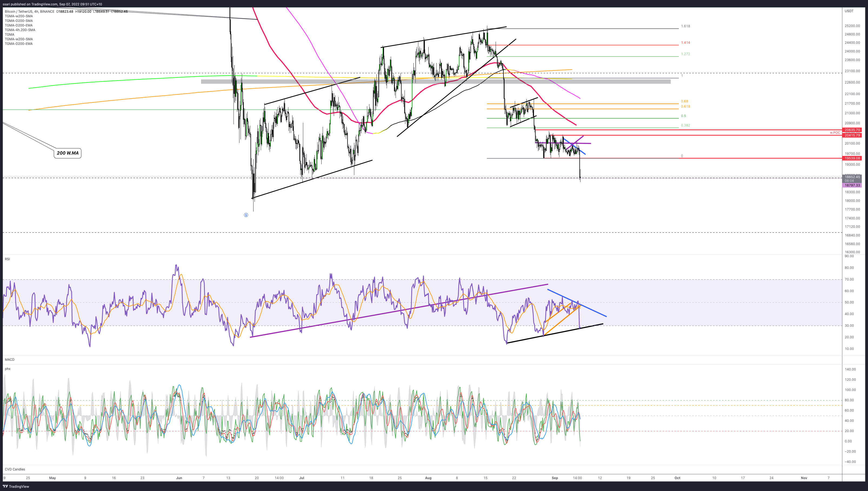Click the purple 18797.33 price tag
The image size is (868, 491).
(x=852, y=185)
